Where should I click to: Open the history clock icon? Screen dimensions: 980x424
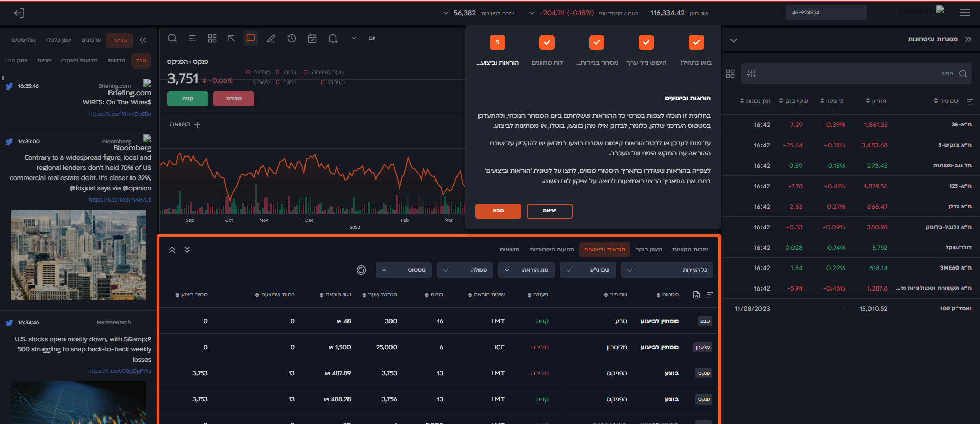pos(292,38)
